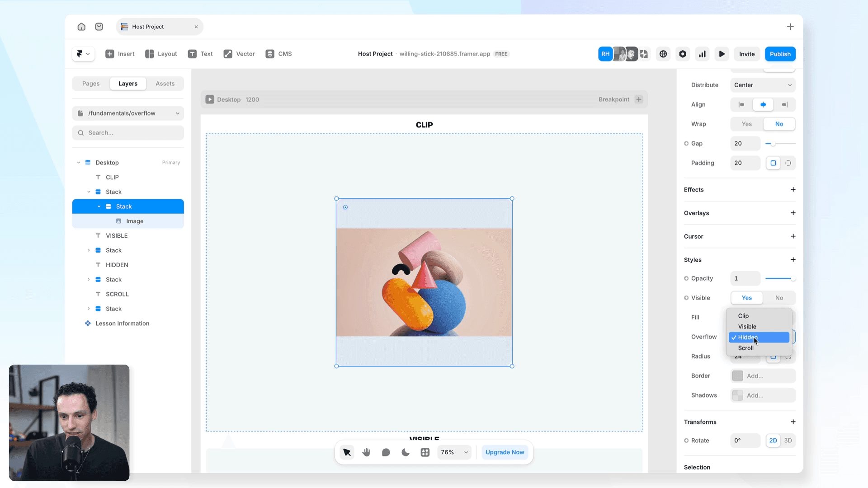The width and height of the screenshot is (868, 488).
Task: Collapse the Desktop layer
Action: 79,163
